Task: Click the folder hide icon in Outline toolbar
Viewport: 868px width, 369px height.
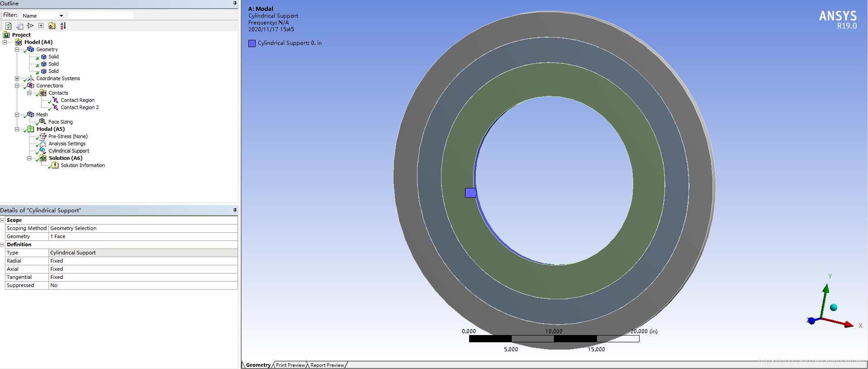Action: (x=52, y=26)
